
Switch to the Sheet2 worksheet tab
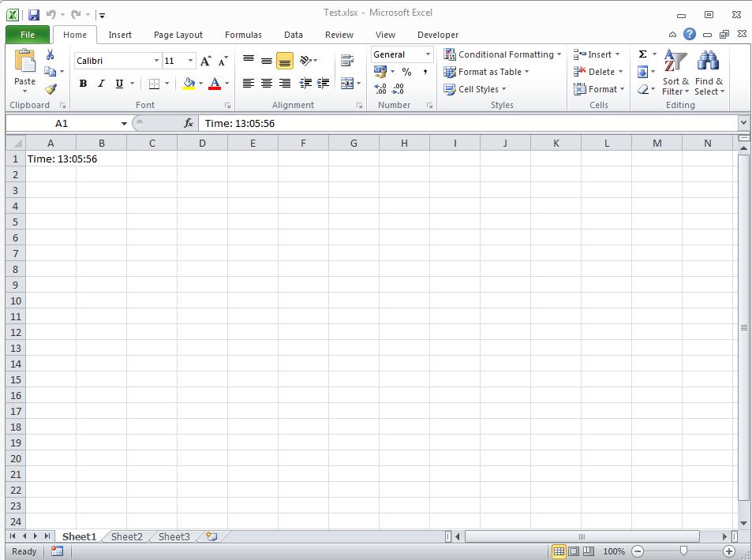pos(125,536)
